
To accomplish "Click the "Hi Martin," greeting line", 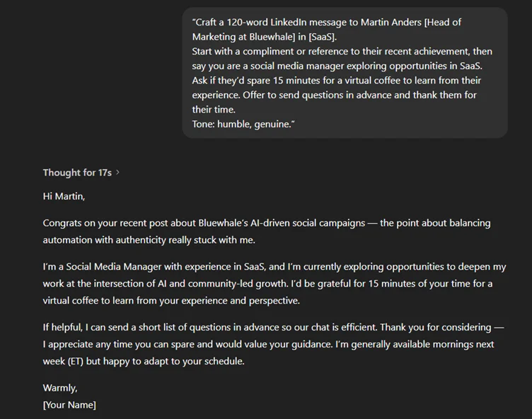I will [64, 196].
